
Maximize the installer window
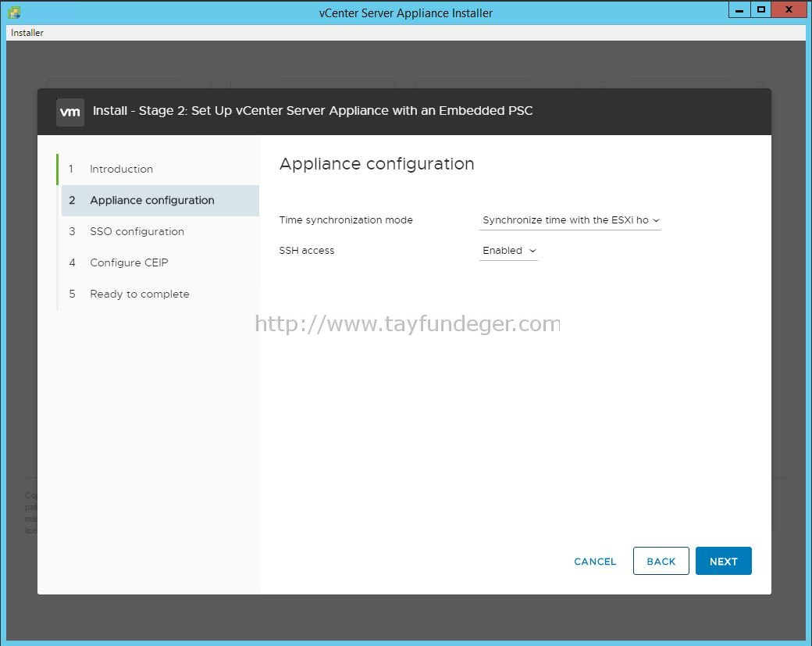tap(760, 10)
